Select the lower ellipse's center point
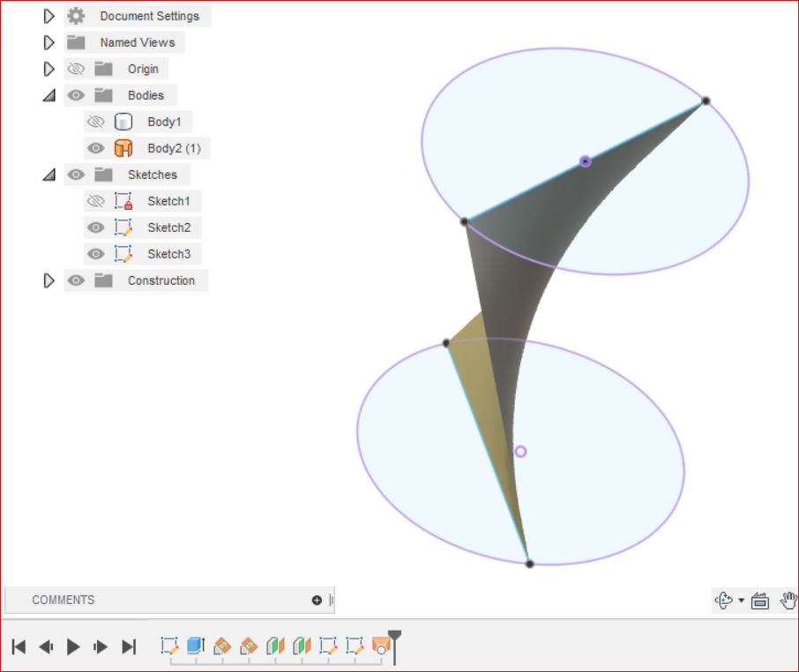Screen dimensions: 799x672 tap(520, 452)
